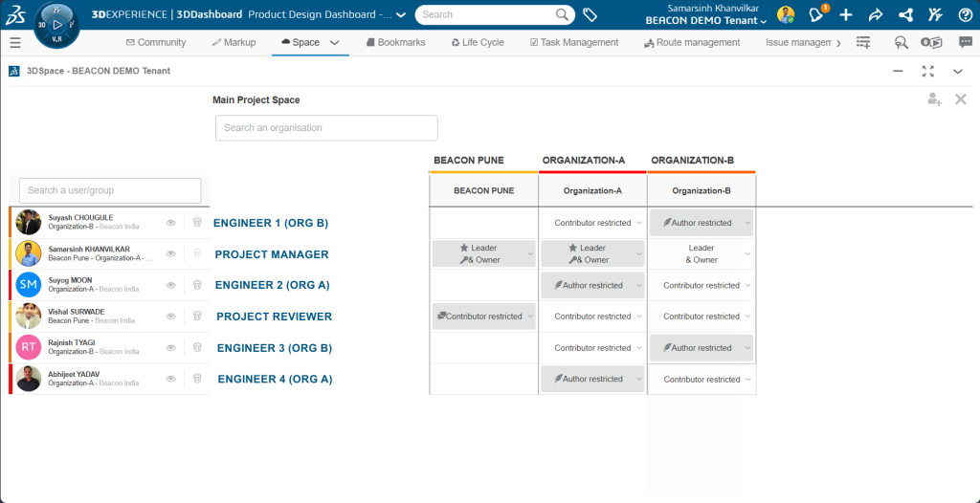
Task: Open Suyash's Organization-B Author restricted dropdown
Action: [x=702, y=223]
